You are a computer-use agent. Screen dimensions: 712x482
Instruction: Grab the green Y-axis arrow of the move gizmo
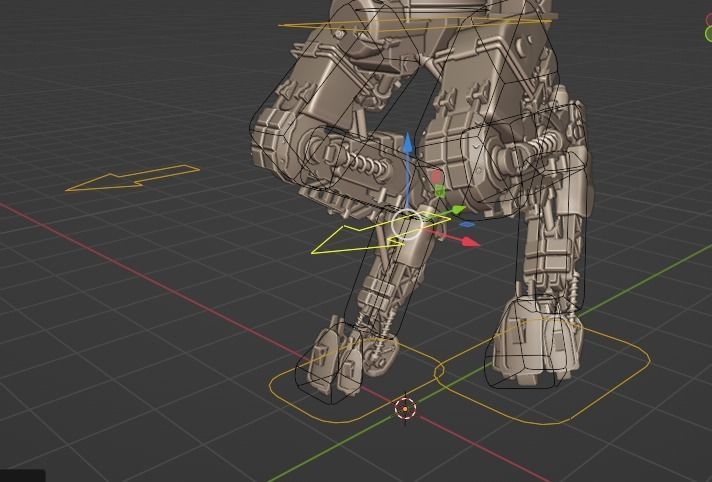coord(457,210)
